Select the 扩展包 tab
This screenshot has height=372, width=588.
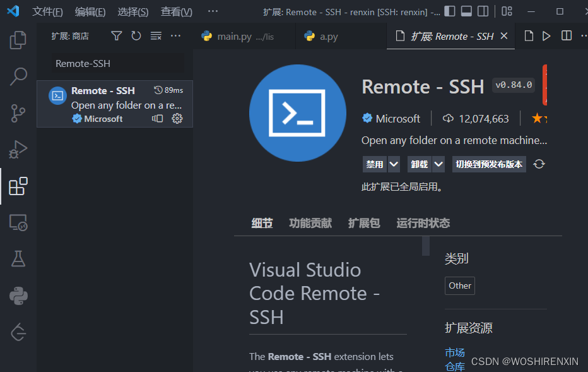(x=364, y=224)
